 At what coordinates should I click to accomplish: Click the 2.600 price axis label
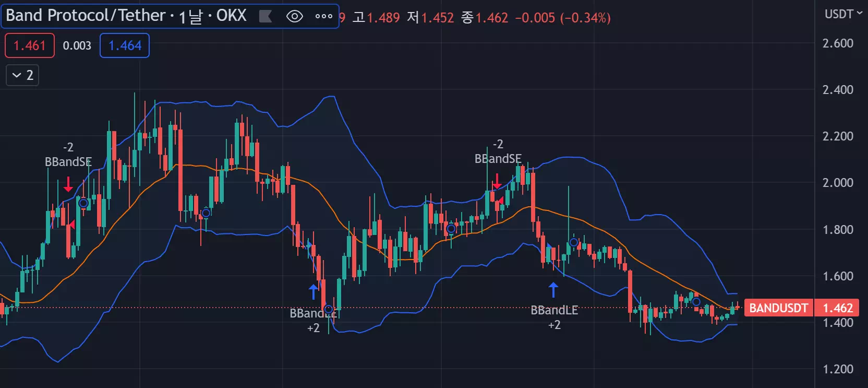coord(838,43)
